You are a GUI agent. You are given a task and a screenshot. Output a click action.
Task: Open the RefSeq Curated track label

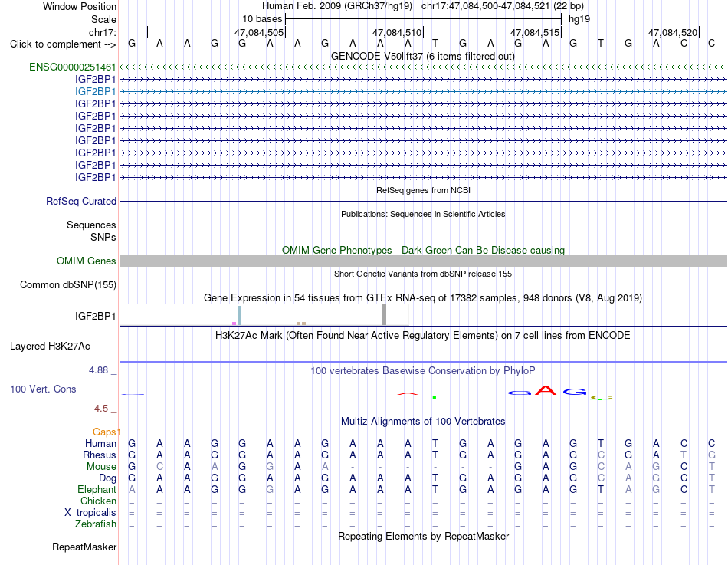[x=80, y=201]
